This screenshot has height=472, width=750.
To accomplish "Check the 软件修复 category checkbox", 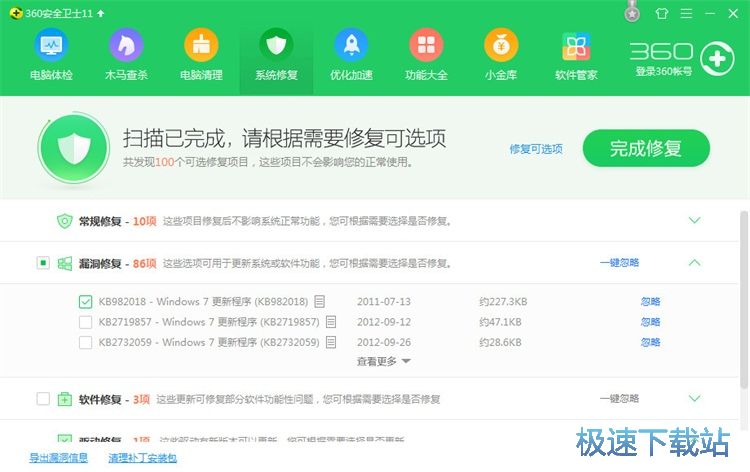I will [43, 398].
